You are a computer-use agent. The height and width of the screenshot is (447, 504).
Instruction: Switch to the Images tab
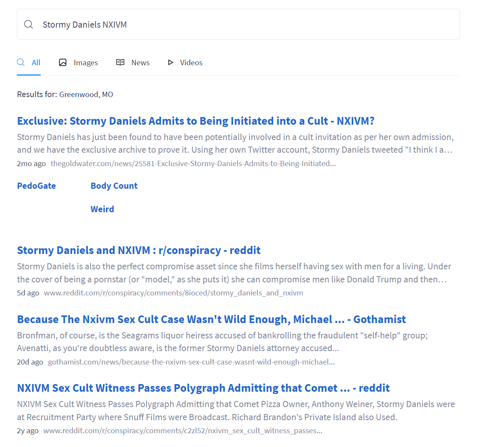point(78,63)
